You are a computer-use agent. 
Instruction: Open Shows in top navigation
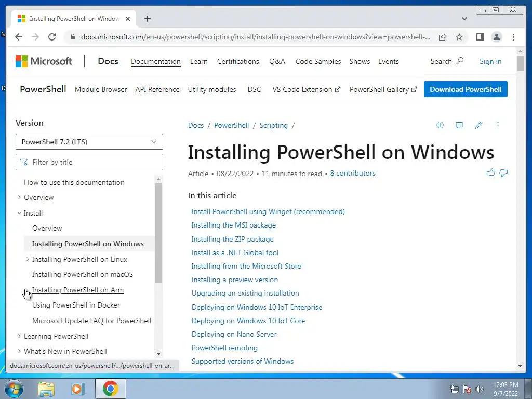pyautogui.click(x=360, y=61)
